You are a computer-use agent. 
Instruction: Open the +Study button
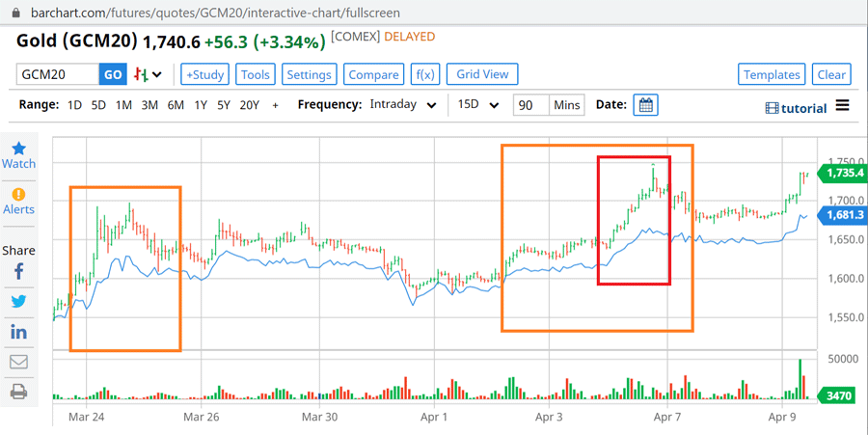click(x=204, y=74)
